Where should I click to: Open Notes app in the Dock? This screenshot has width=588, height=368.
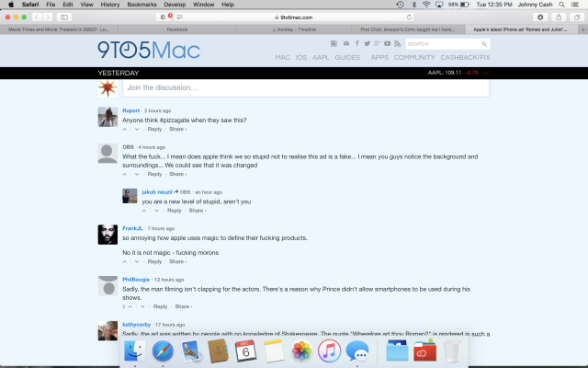tap(274, 351)
